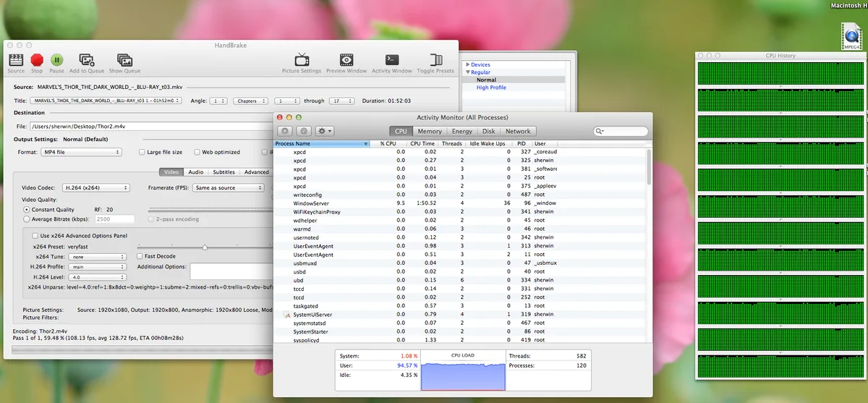The image size is (868, 403).
Task: Open Picture Settings
Action: [x=302, y=60]
